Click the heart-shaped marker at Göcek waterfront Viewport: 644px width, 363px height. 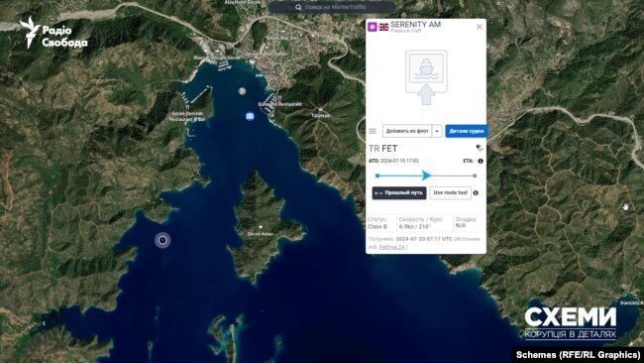253,62
